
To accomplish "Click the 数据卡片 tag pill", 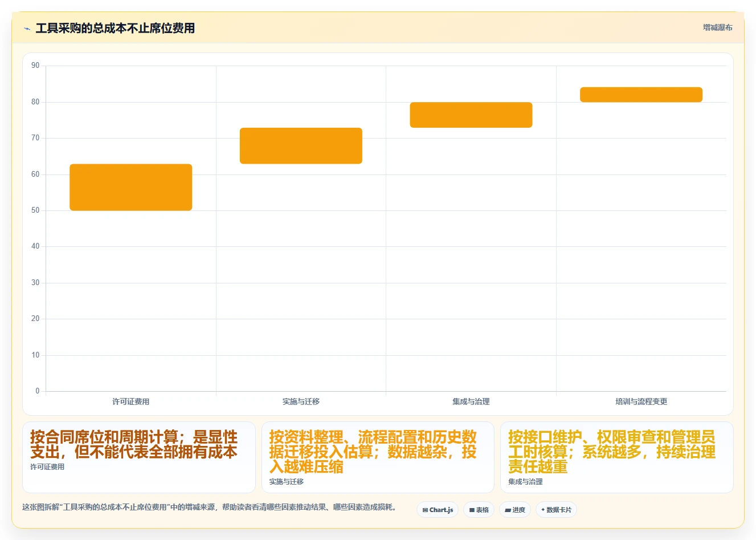I will pos(556,510).
